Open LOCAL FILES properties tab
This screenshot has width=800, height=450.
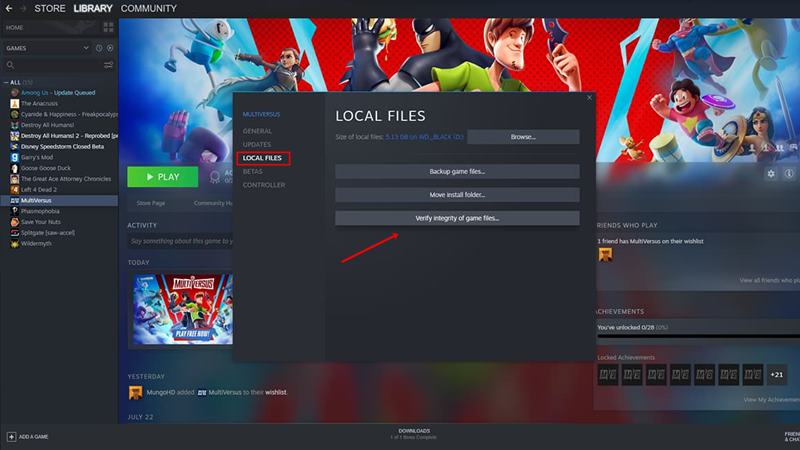(262, 158)
